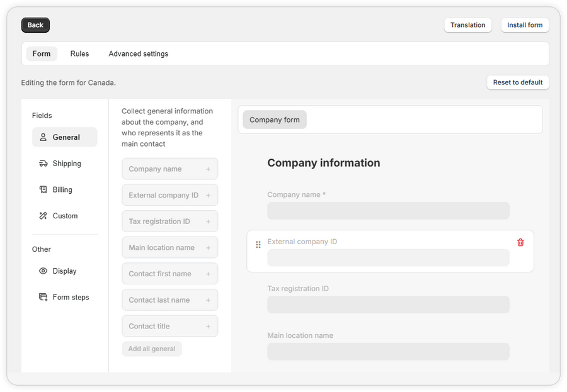Viewport: 567px width, 392px height.
Task: Open the Translation page
Action: point(468,25)
